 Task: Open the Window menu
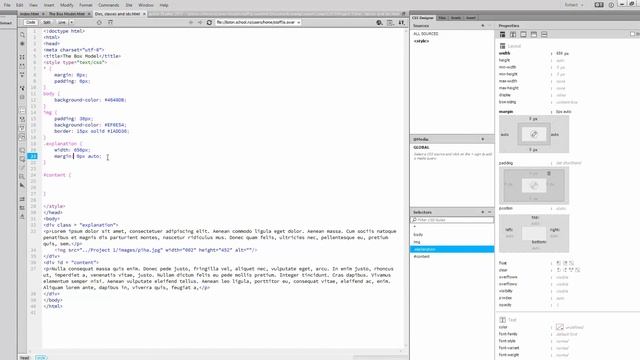click(146, 5)
